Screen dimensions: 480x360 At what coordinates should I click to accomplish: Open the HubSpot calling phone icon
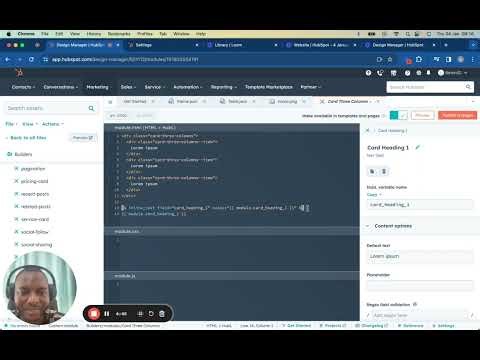pos(380,73)
